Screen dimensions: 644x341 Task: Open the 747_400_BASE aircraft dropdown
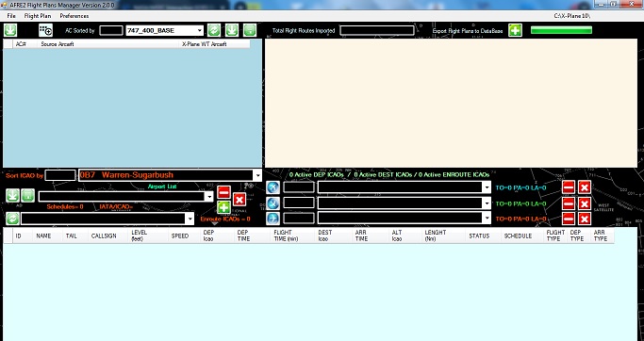tap(200, 30)
